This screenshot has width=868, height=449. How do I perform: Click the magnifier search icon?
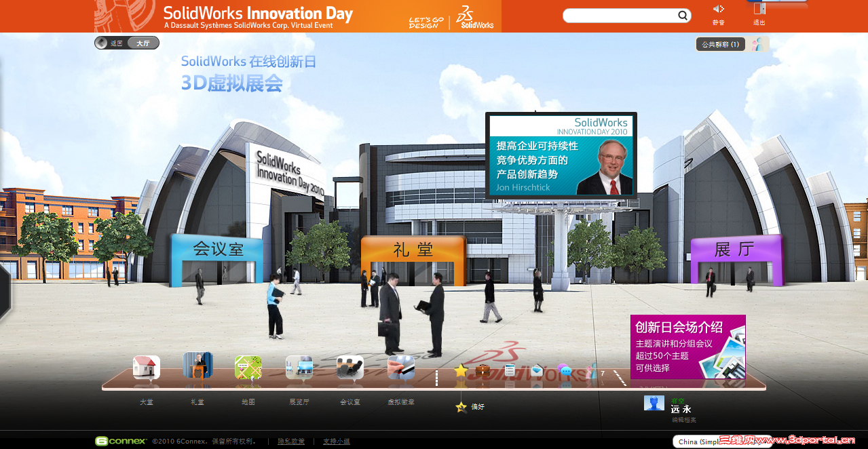tap(683, 16)
